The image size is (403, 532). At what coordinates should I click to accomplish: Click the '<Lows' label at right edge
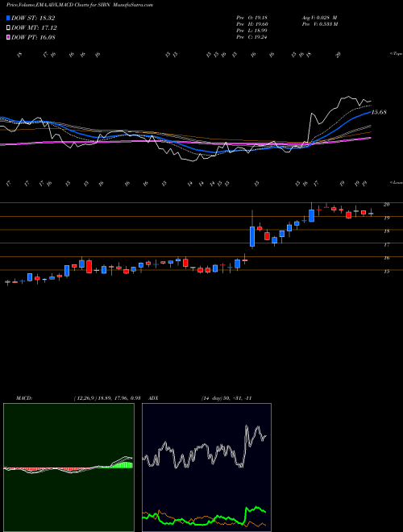[396, 182]
